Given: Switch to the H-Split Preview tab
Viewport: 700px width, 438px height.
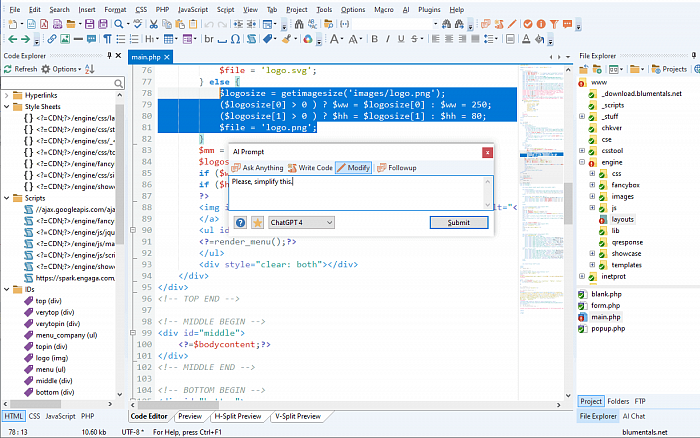Looking at the screenshot, I should (237, 415).
